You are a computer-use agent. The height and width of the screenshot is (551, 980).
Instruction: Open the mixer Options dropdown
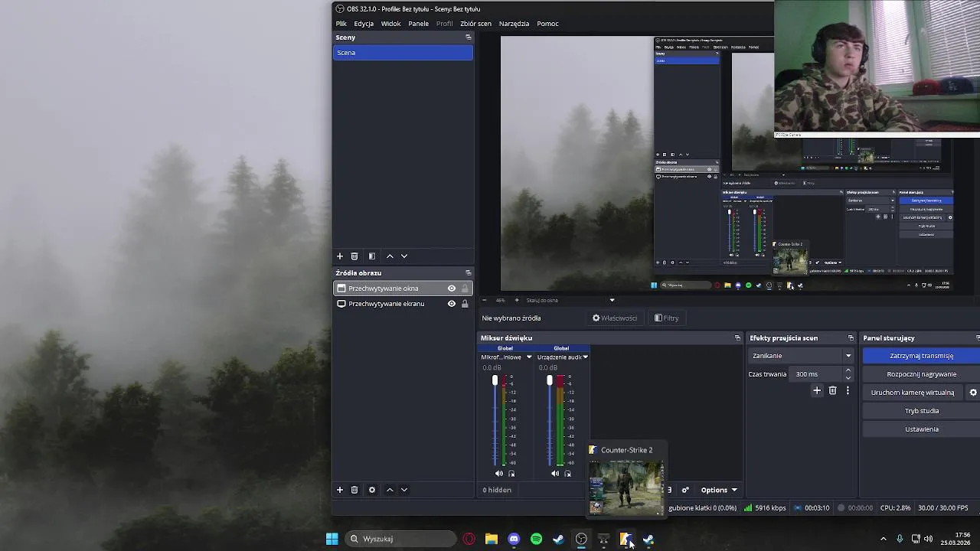coord(719,490)
